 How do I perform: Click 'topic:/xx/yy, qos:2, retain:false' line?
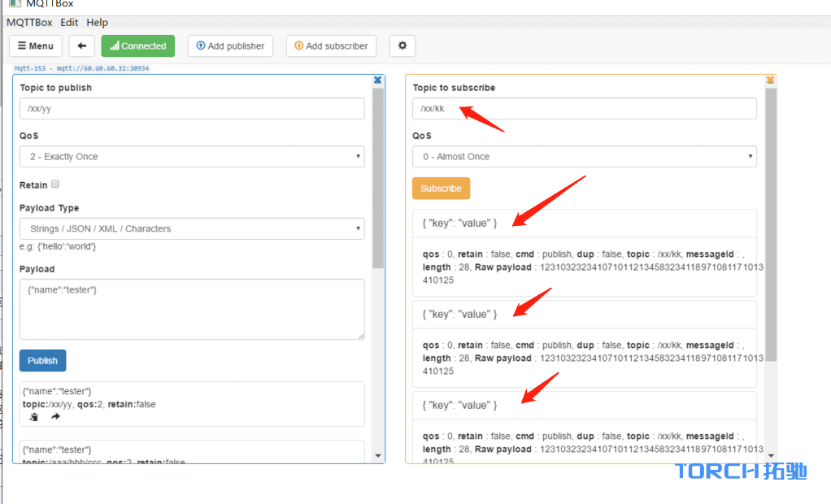tap(89, 404)
